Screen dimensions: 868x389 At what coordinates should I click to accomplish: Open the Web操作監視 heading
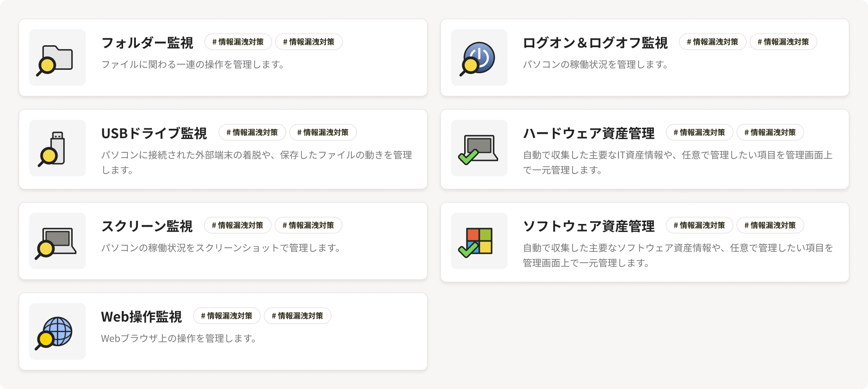(142, 316)
